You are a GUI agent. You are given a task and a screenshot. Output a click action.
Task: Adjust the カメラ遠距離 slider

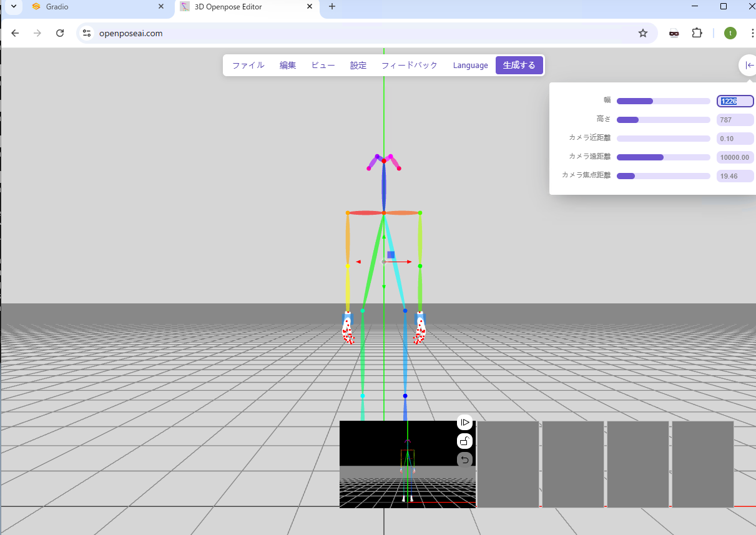(663, 157)
